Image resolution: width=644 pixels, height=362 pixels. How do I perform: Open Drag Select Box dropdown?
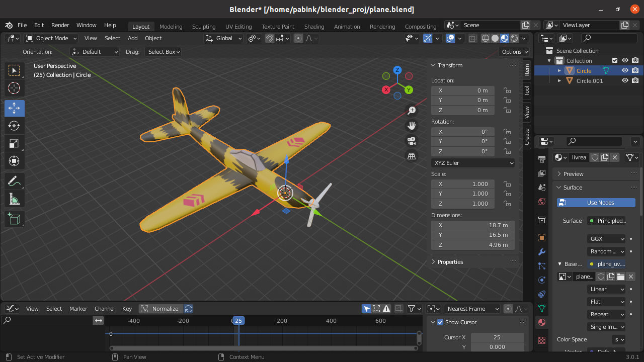[x=164, y=52]
